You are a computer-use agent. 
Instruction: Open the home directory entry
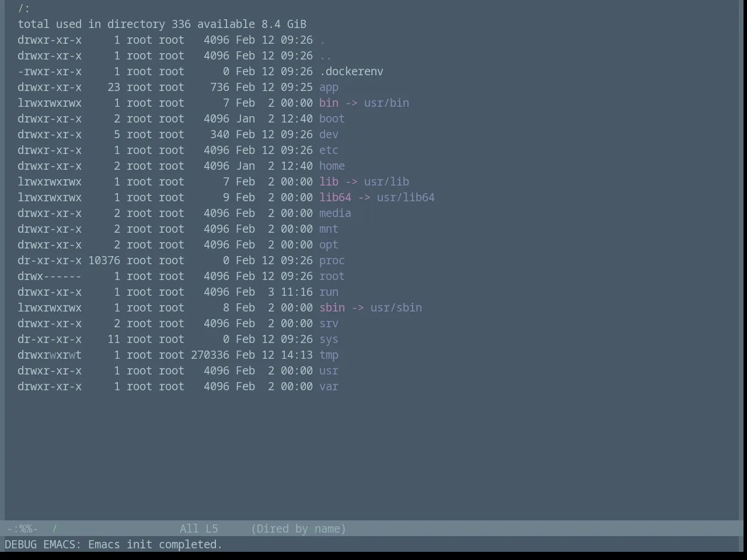click(x=332, y=166)
